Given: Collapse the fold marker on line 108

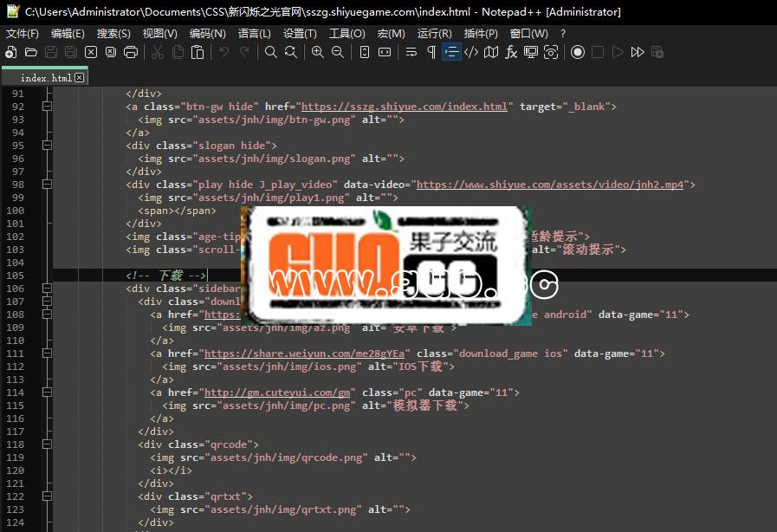Looking at the screenshot, I should click(x=47, y=315).
